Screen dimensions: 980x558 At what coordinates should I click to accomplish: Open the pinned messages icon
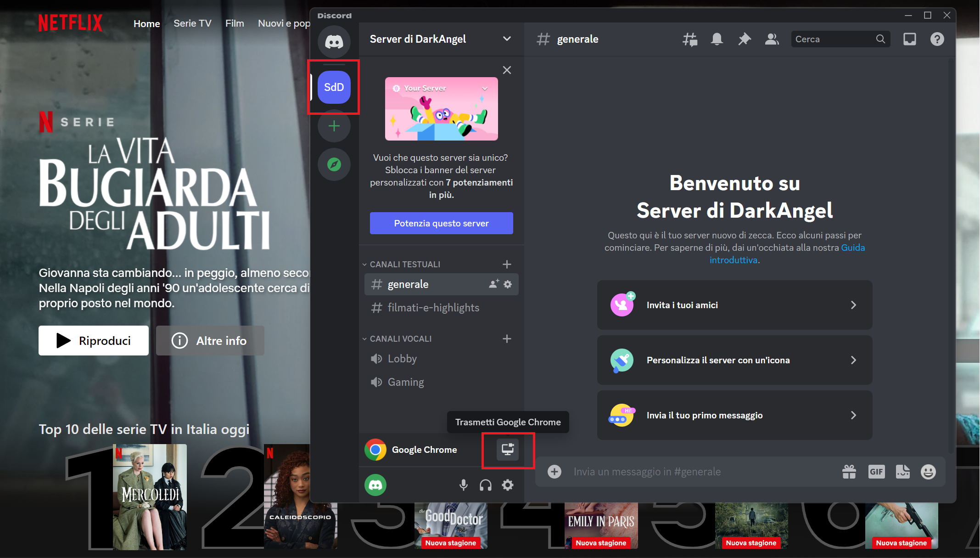744,39
